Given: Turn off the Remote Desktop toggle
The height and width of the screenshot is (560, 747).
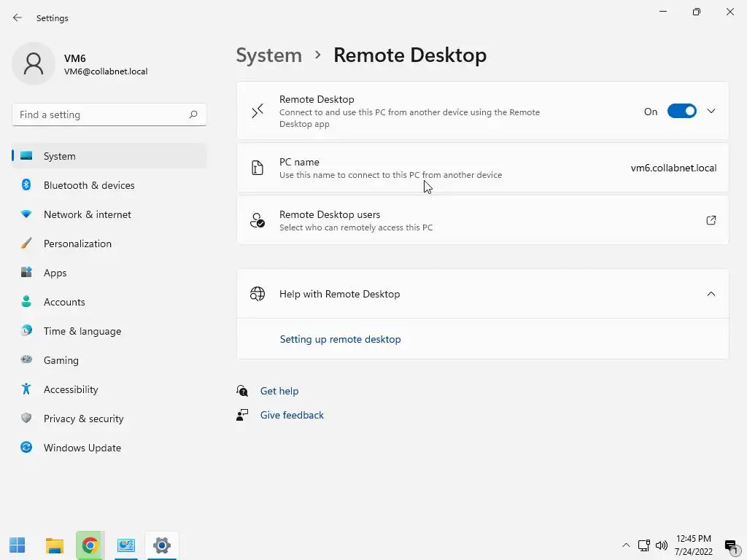Looking at the screenshot, I should [x=682, y=112].
